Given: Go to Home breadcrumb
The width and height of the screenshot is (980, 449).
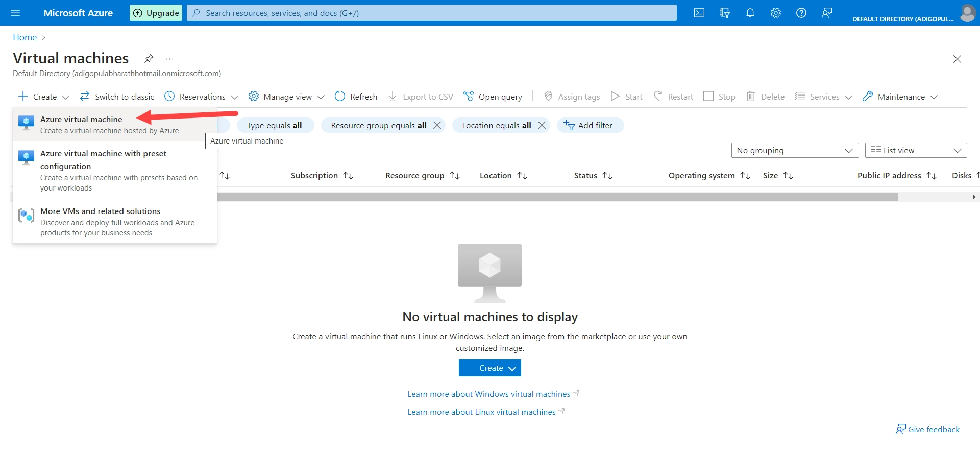Looking at the screenshot, I should pyautogui.click(x=24, y=37).
